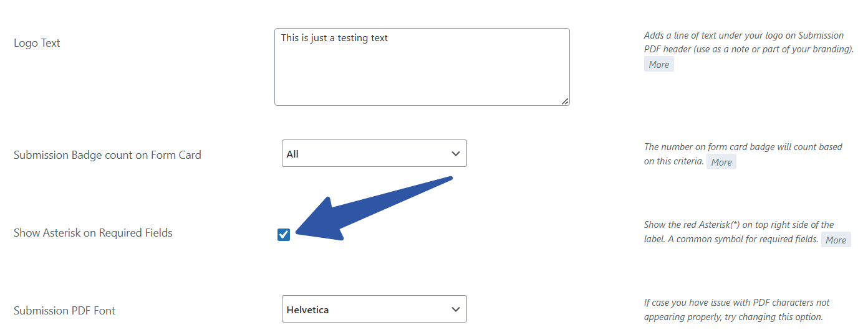Click the Submission PDF Font label
This screenshot has height=335, width=868.
pyautogui.click(x=64, y=311)
